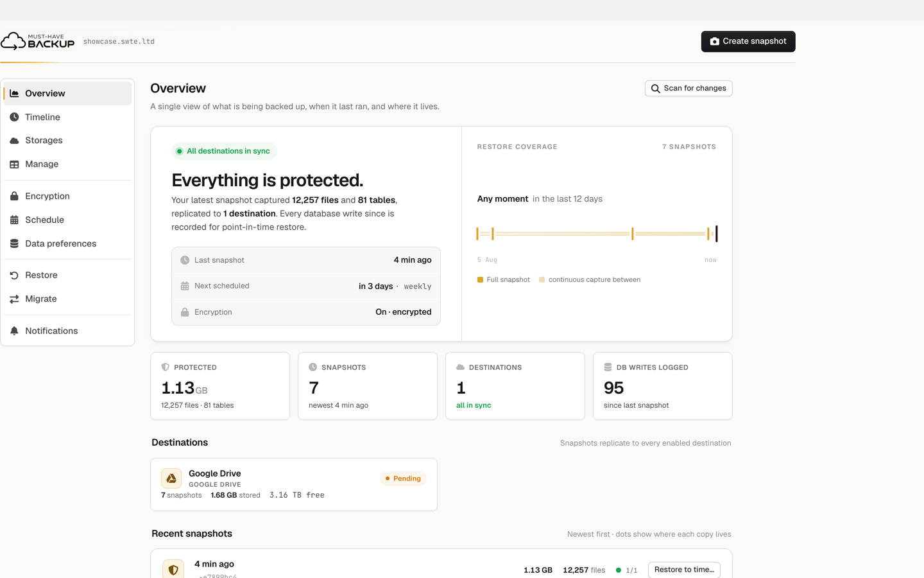Image resolution: width=924 pixels, height=578 pixels.
Task: Click the magnifier icon in Scan for changes
Action: pos(655,89)
